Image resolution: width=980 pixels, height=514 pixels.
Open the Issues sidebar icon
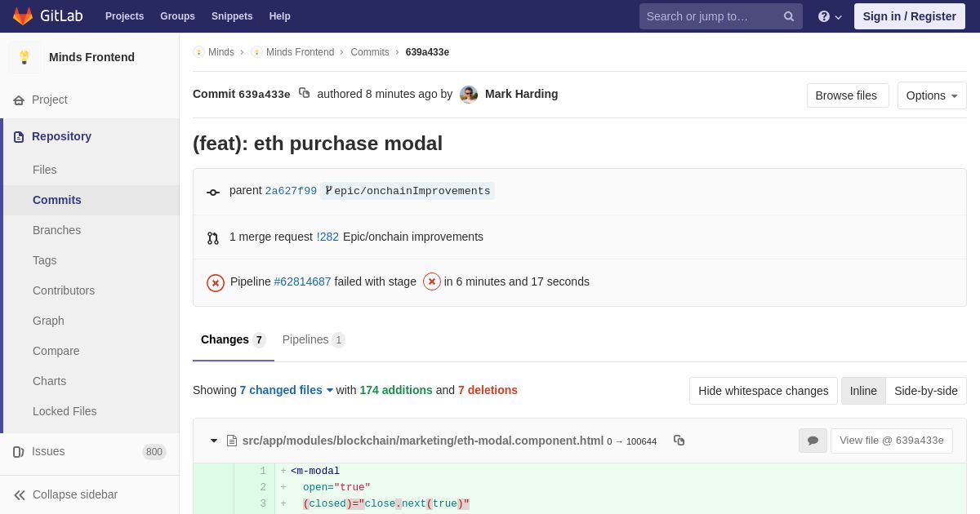coord(18,452)
